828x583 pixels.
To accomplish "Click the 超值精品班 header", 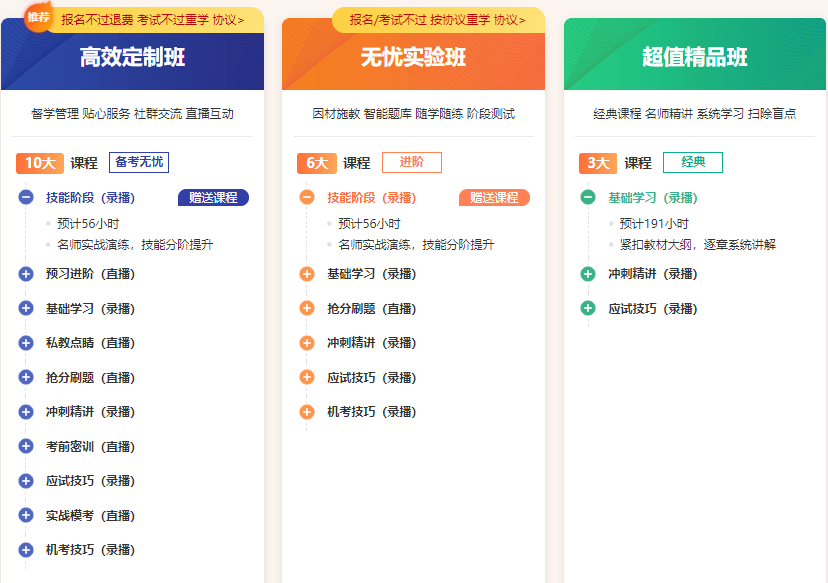I will [x=694, y=58].
